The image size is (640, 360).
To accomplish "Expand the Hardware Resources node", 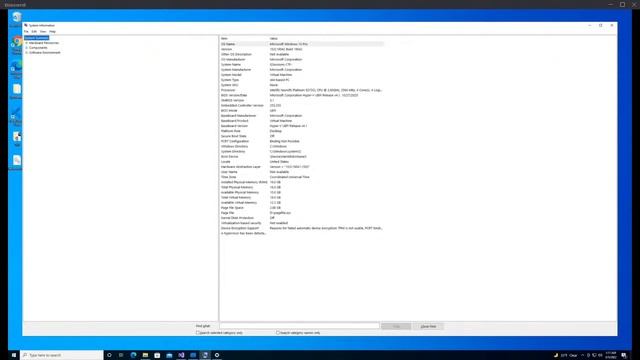I will point(27,43).
